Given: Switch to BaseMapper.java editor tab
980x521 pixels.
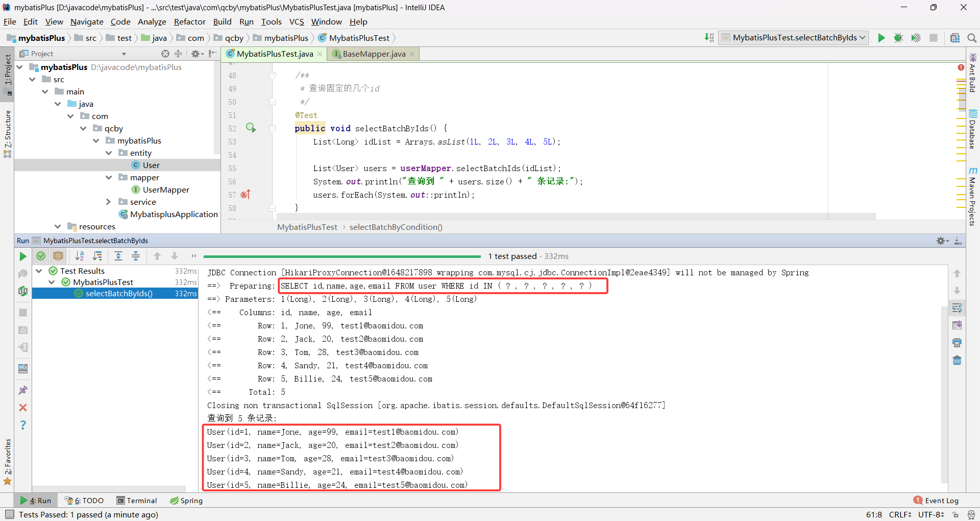Looking at the screenshot, I should pos(374,54).
